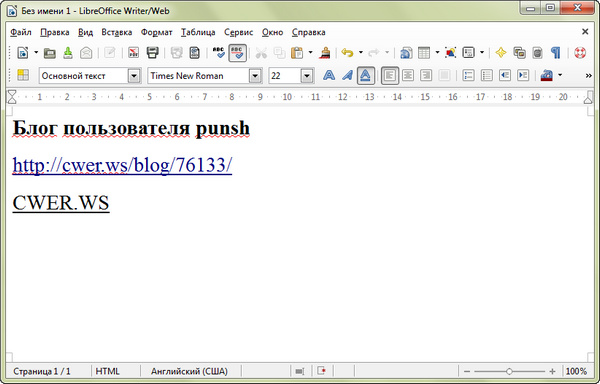The image size is (600, 384).
Task: Open the Table size dropdown arrow
Action: (x=437, y=53)
